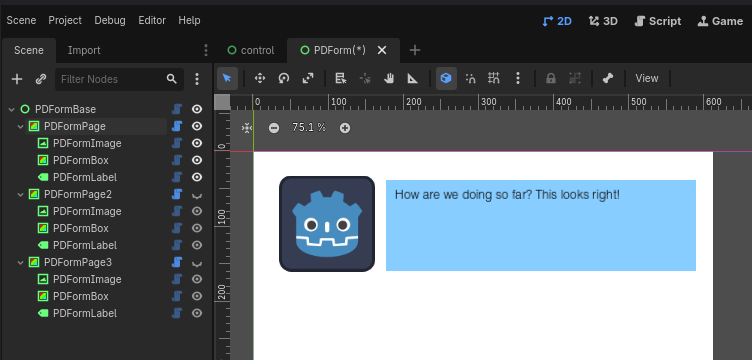
Task: Add a new scene tab with plus
Action: click(415, 50)
